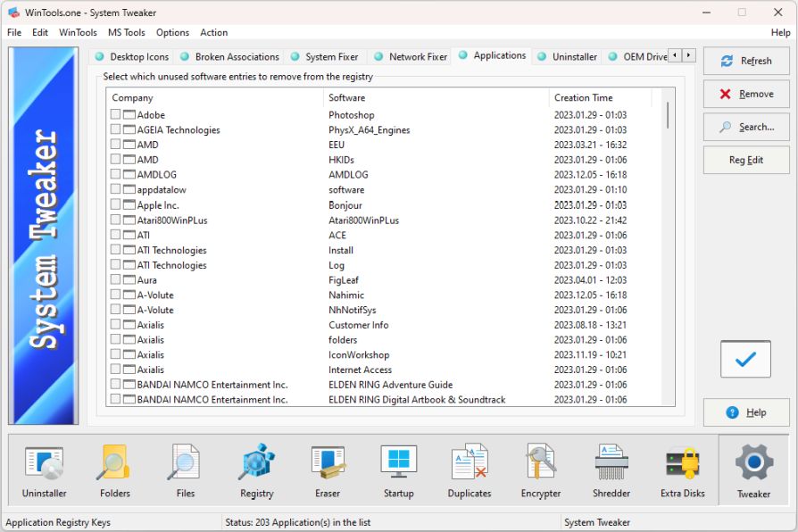Viewport: 798px width, 532px height.
Task: Open Reg Edit button
Action: point(746,160)
